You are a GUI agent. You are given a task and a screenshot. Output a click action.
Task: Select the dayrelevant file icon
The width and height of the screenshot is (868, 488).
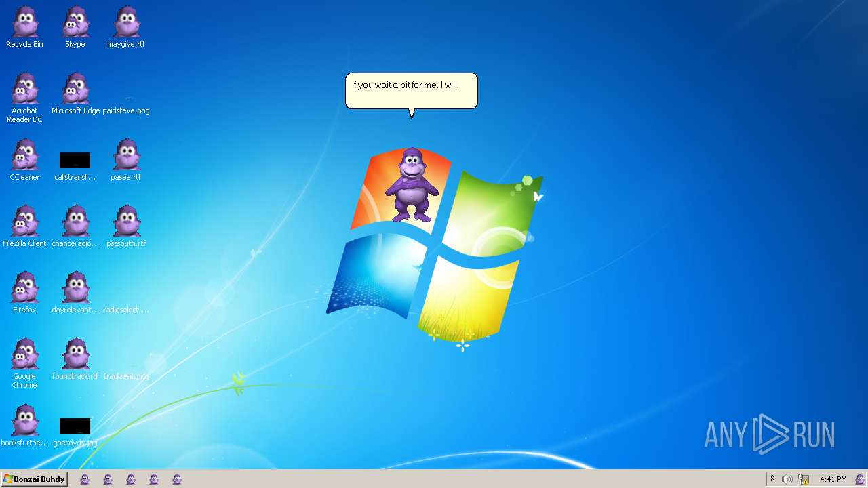pos(75,288)
